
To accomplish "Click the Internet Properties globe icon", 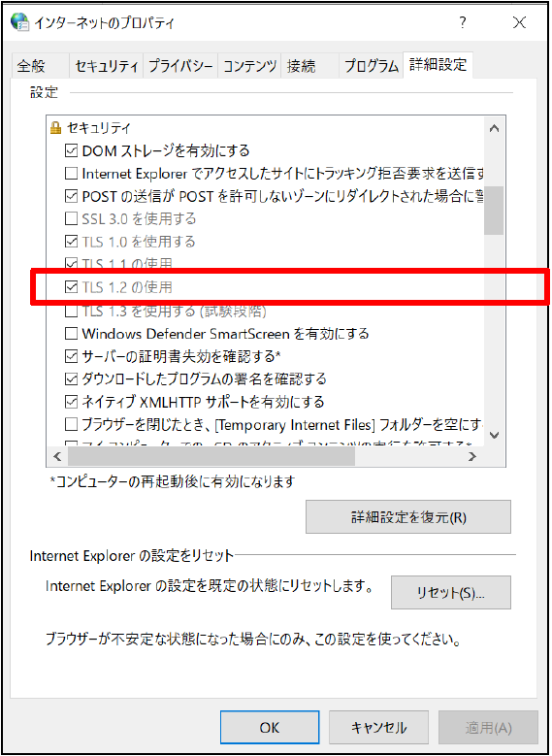I will pos(19,22).
